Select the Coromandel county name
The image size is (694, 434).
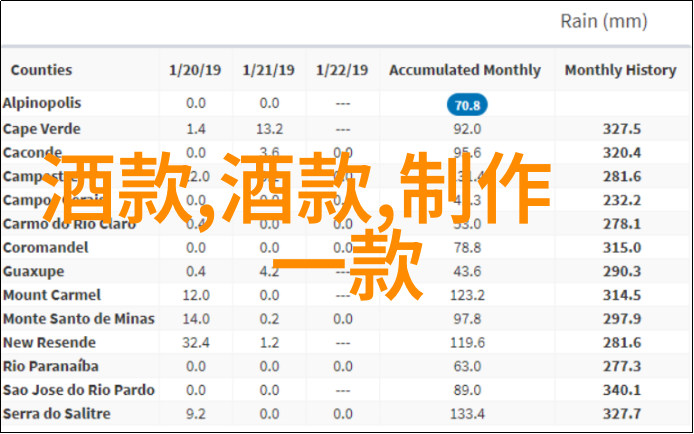[46, 247]
